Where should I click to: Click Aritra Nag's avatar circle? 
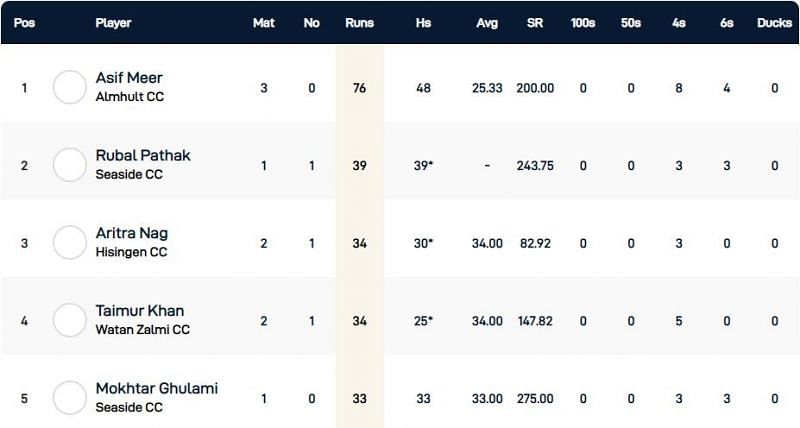coord(70,243)
